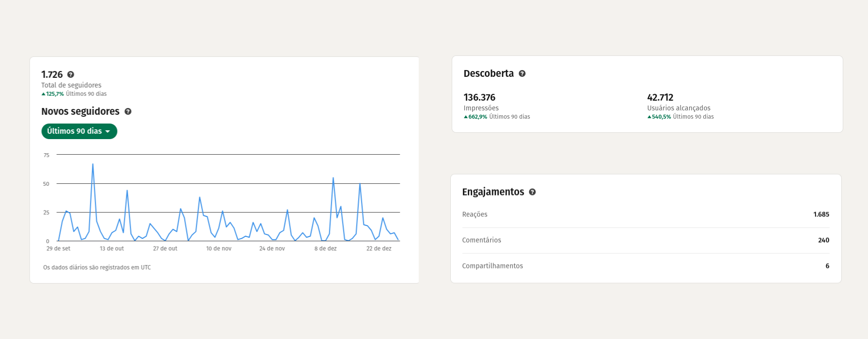Click the 22 de dez axis label
Image resolution: width=868 pixels, height=339 pixels.
pos(379,249)
